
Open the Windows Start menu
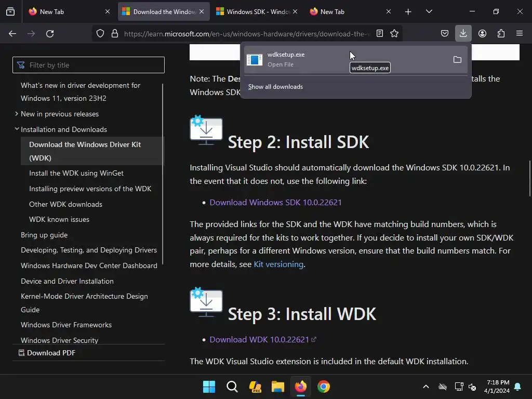[x=209, y=387]
